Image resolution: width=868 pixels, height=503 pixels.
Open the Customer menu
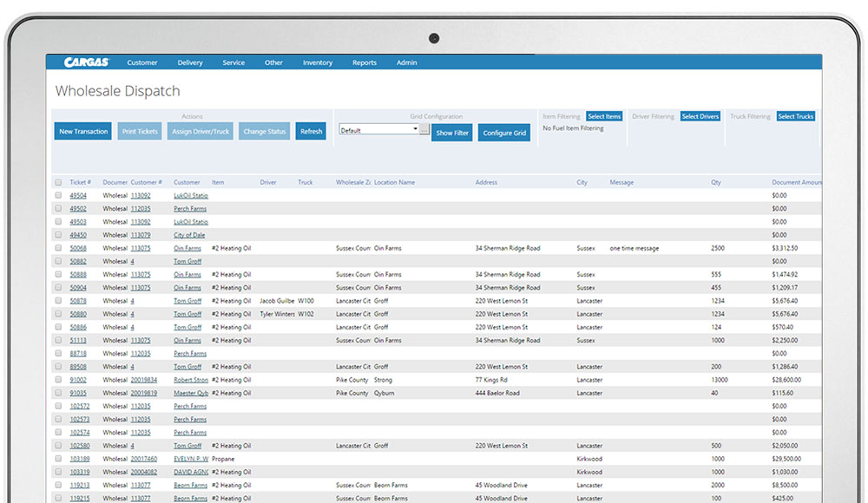tap(142, 62)
